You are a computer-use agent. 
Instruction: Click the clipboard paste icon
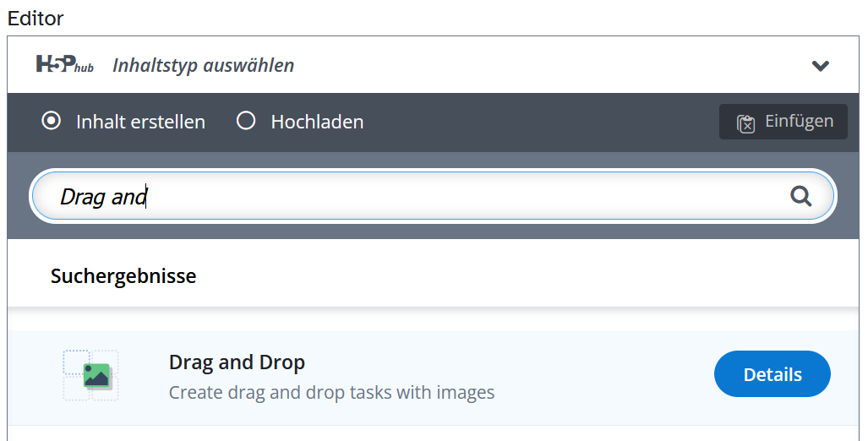point(745,123)
